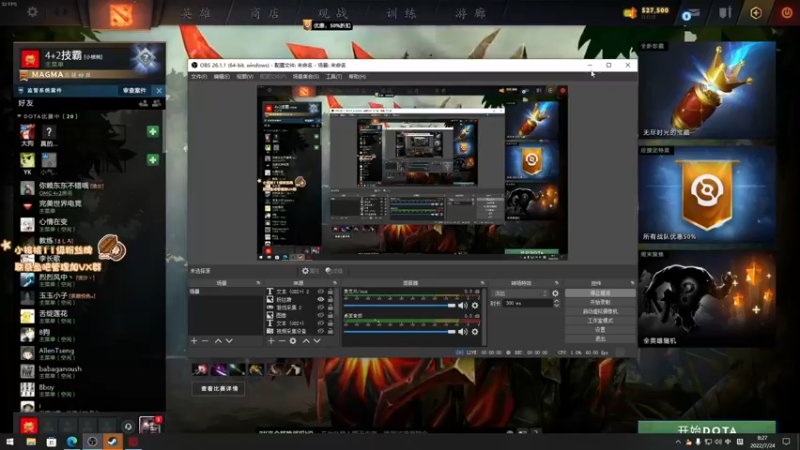The height and width of the screenshot is (450, 800).
Task: Show hidden system tray icons chevron
Action: click(678, 442)
